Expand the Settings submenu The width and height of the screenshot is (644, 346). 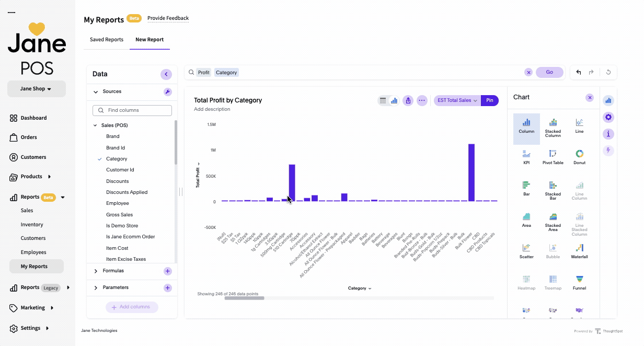(47, 328)
